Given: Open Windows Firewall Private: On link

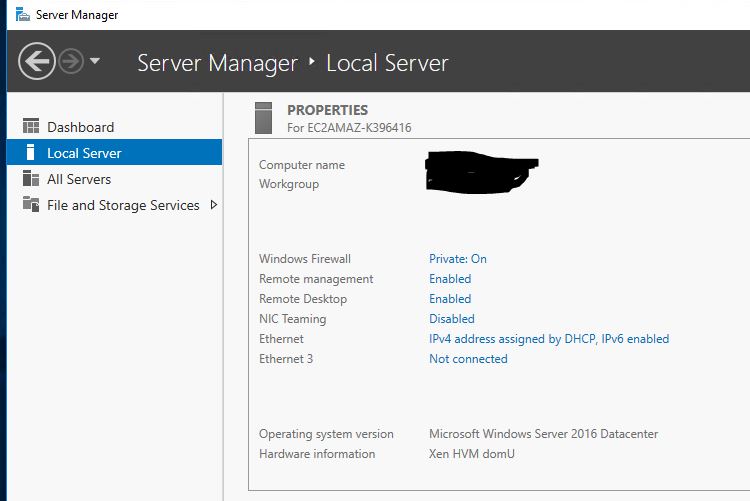Looking at the screenshot, I should point(458,259).
